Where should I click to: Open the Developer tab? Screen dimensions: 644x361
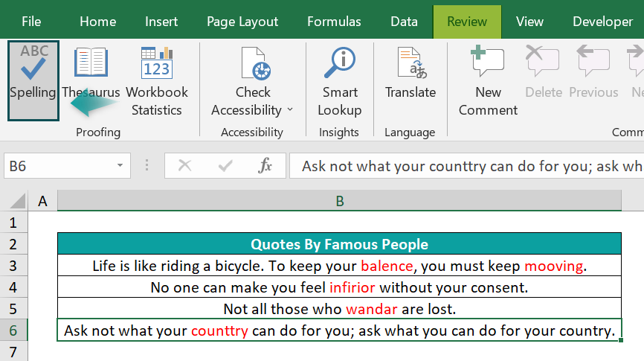point(602,22)
